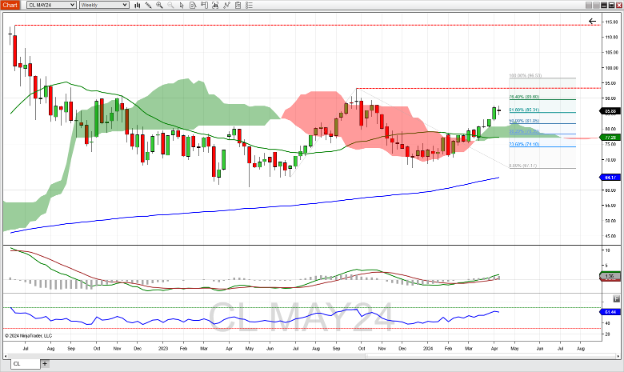This screenshot has height=372, width=624.
Task: Click the first grey title bar button
Action: pos(589,5)
